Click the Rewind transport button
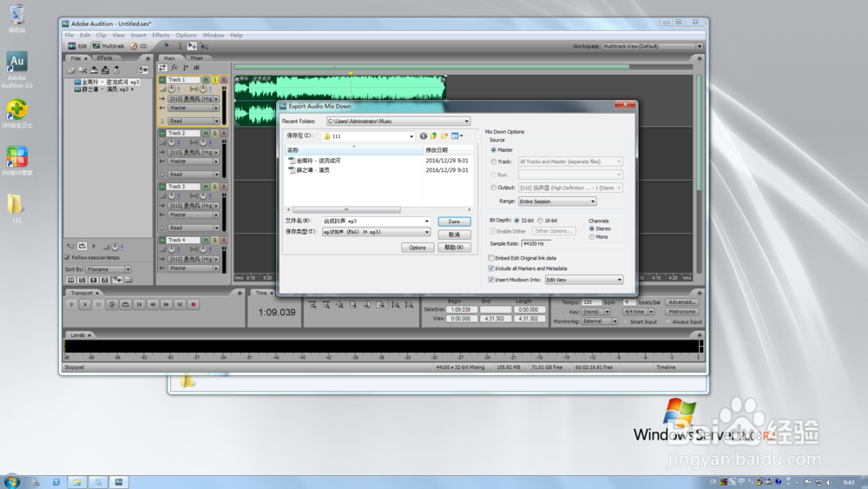 pyautogui.click(x=153, y=305)
